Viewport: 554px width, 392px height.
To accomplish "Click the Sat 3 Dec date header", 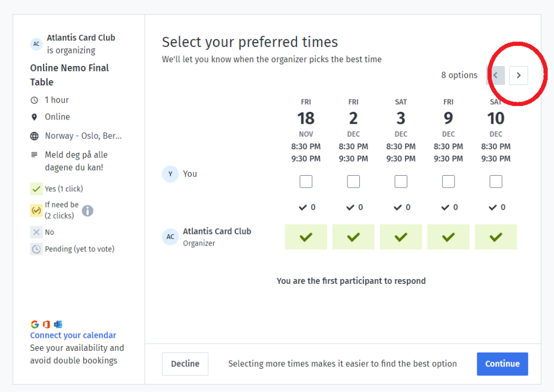I will click(401, 118).
